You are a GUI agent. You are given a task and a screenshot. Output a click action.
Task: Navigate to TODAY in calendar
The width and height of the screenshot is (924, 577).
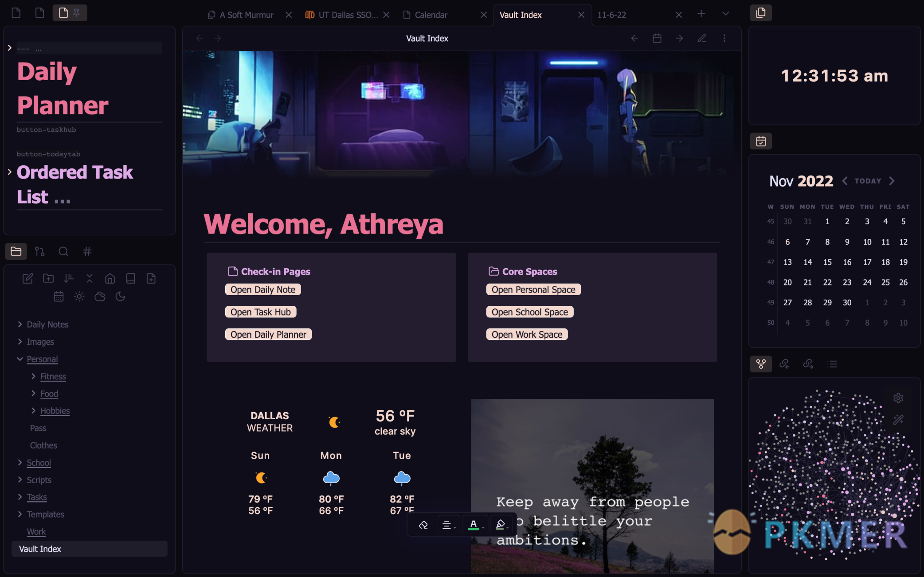click(x=867, y=181)
